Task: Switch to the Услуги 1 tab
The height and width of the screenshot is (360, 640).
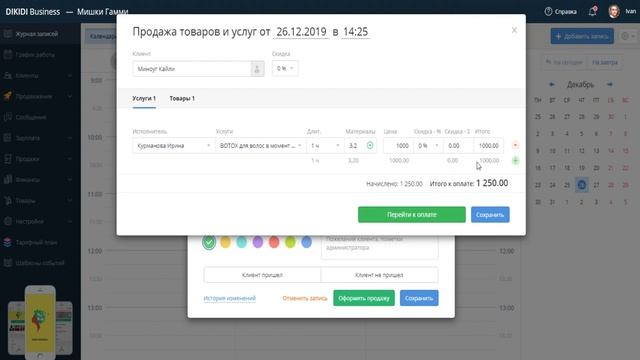Action: (144, 98)
